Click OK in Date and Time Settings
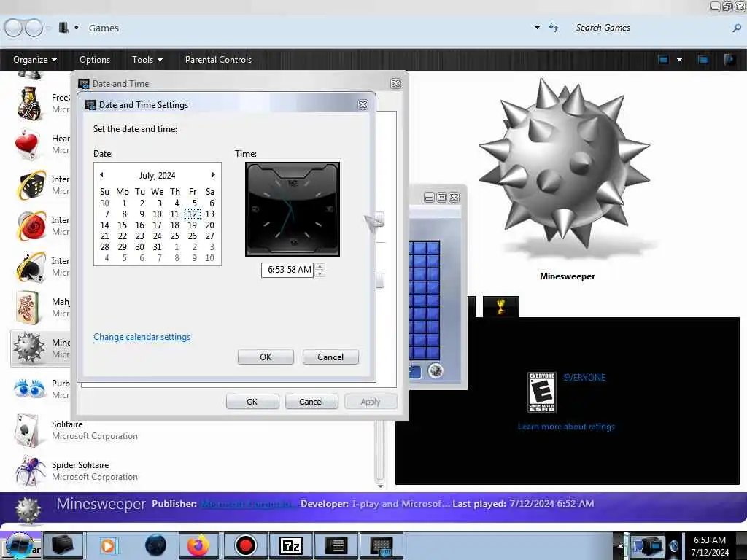This screenshot has height=560, width=747. tap(266, 357)
